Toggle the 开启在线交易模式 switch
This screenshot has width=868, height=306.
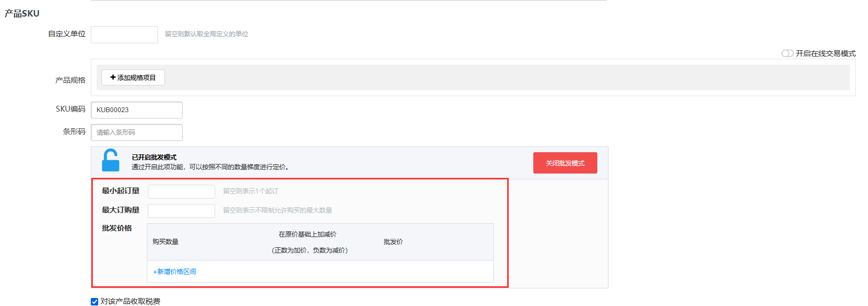[787, 53]
